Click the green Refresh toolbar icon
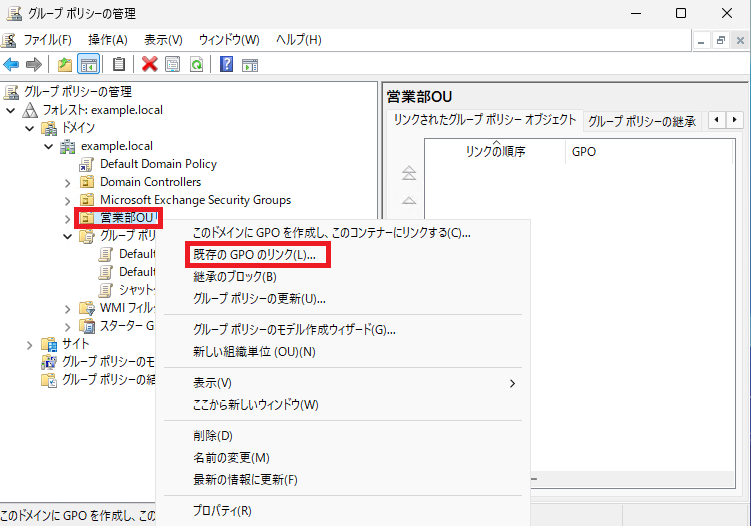This screenshot has height=526, width=751. pos(196,64)
